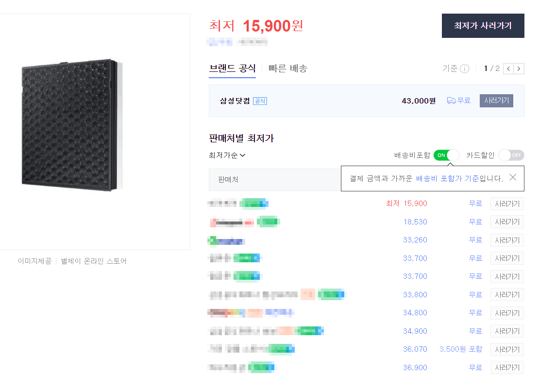Click 사러가기 on the 18,530원 row

coord(506,222)
